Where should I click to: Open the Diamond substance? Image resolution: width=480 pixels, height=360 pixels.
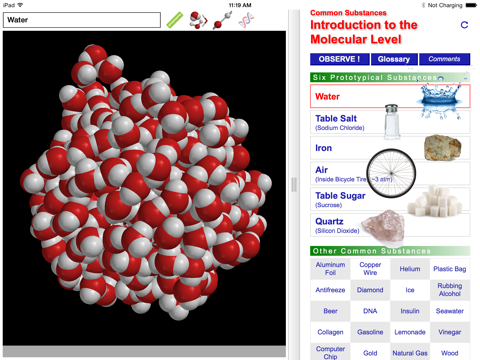370,290
